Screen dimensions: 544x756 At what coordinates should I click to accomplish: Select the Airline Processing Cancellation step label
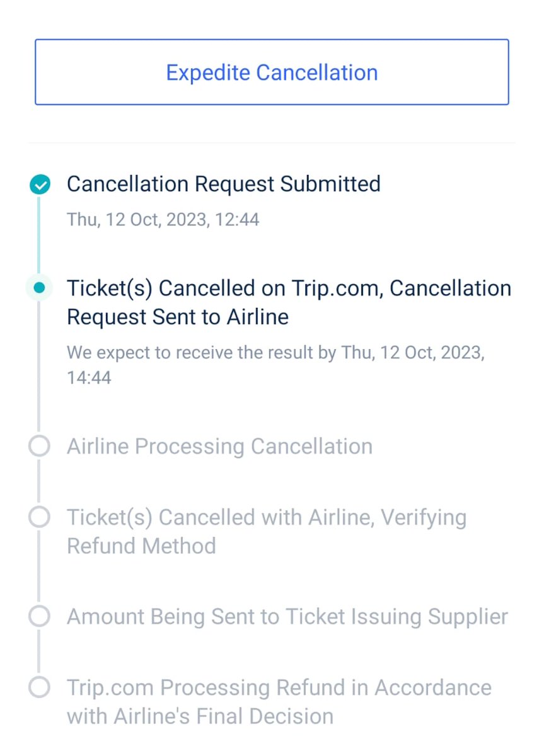219,447
